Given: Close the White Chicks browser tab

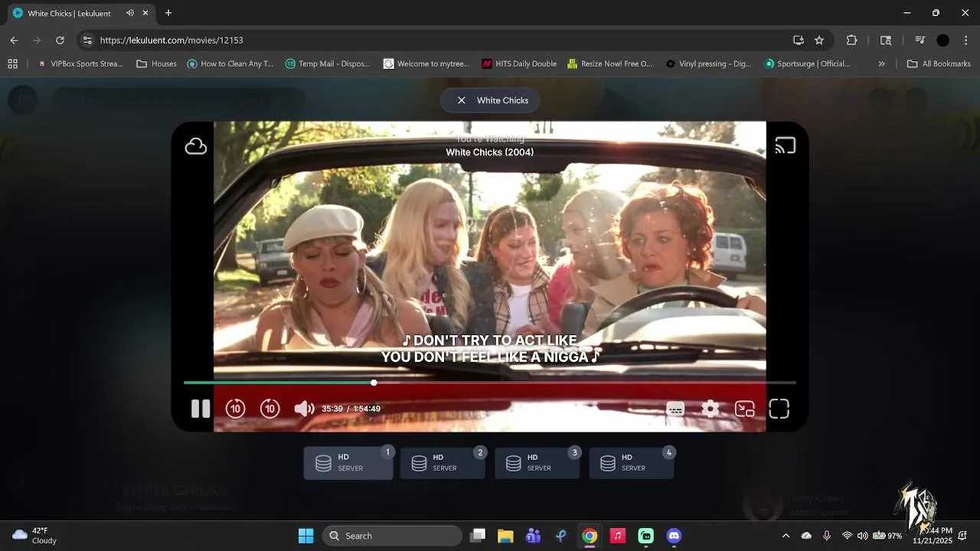Looking at the screenshot, I should coord(145,13).
